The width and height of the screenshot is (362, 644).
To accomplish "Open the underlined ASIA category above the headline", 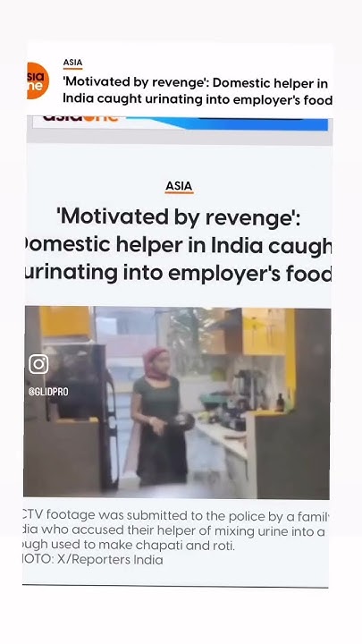I will [180, 186].
